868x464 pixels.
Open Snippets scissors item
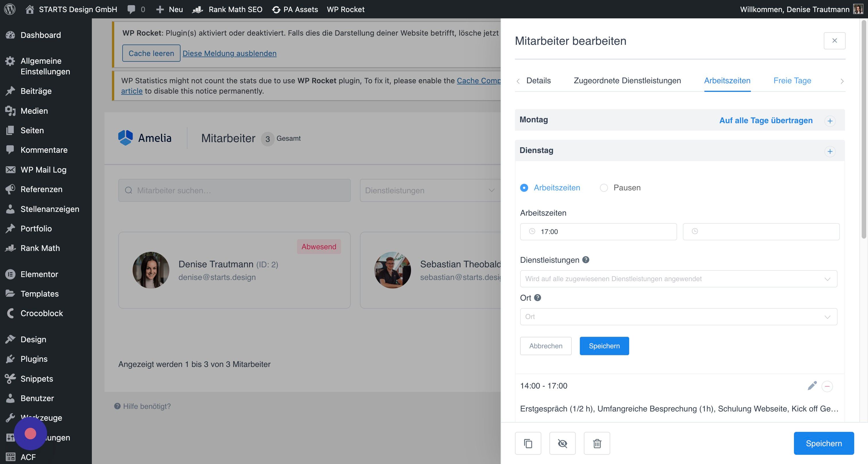click(x=37, y=378)
